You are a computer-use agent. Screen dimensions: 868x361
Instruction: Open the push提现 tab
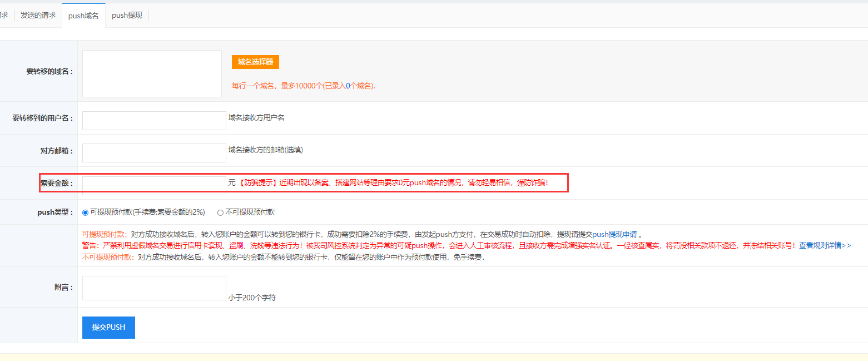pyautogui.click(x=127, y=16)
